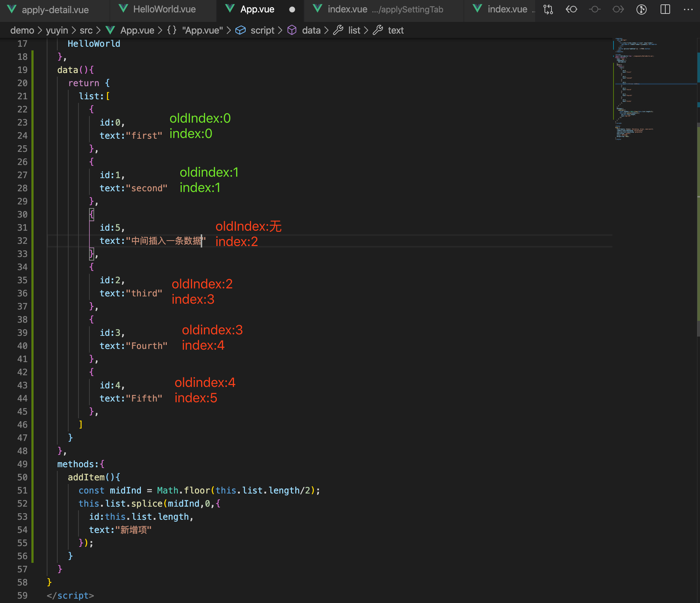Click the middle revision circle icon

(x=595, y=9)
